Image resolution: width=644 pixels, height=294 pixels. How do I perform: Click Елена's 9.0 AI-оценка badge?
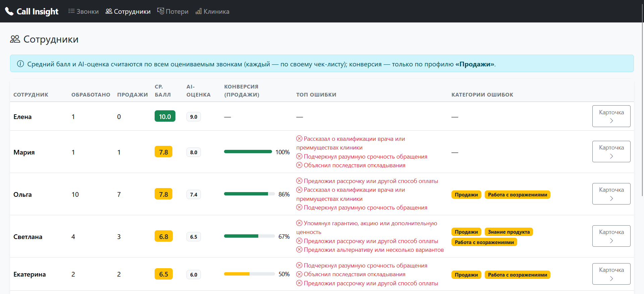[194, 117]
